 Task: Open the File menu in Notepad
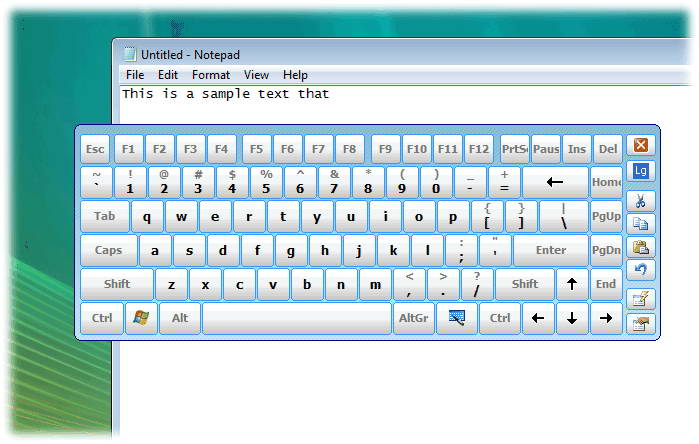coord(135,75)
